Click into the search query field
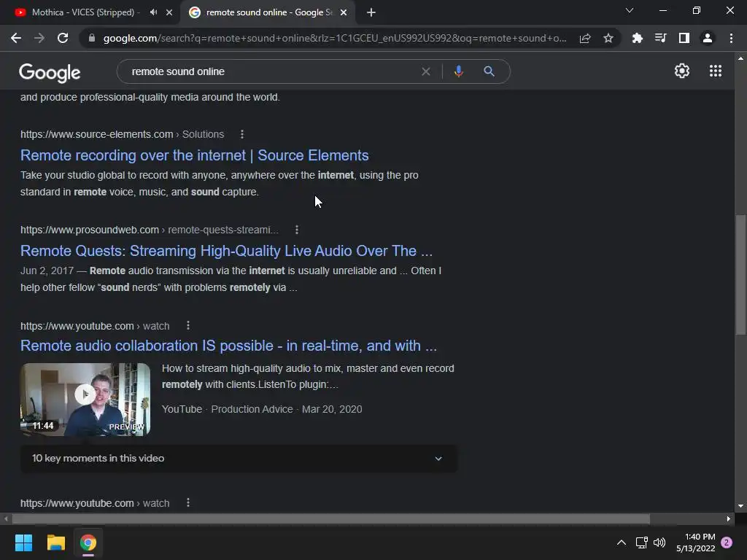The height and width of the screenshot is (560, 747). (271, 71)
